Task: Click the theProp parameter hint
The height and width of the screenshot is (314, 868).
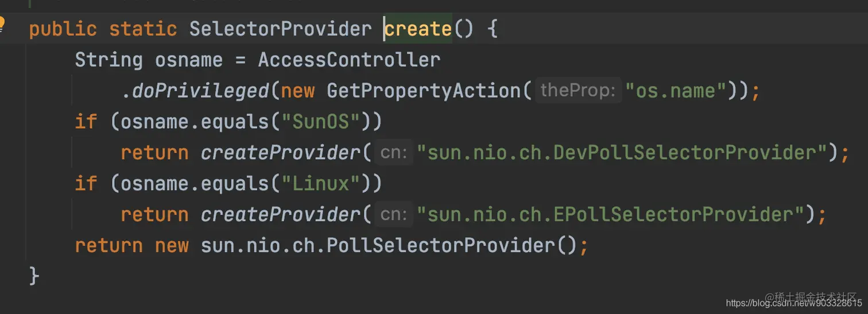Action: coord(579,91)
